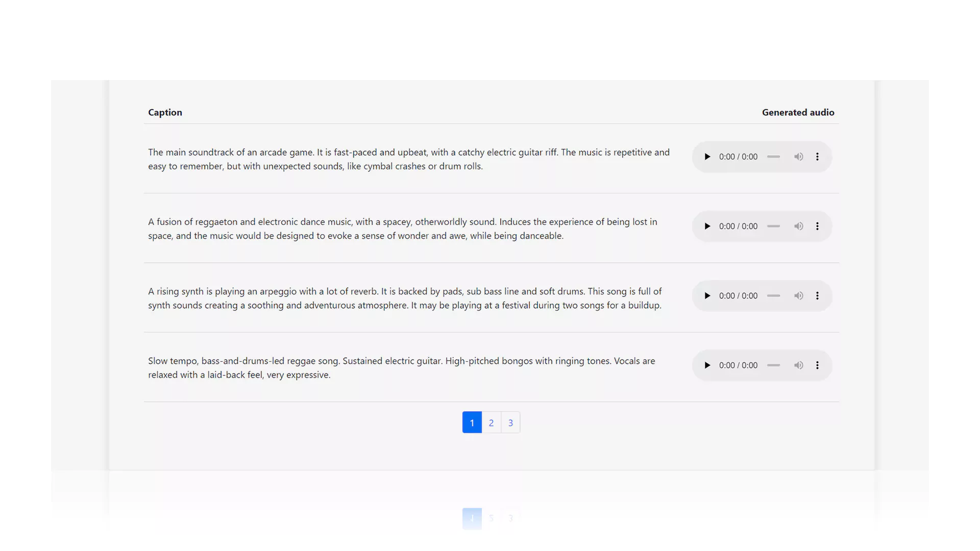Screen dimensions: 980x551
Task: Open more options for reggaeton fusion player
Action: [x=817, y=226]
